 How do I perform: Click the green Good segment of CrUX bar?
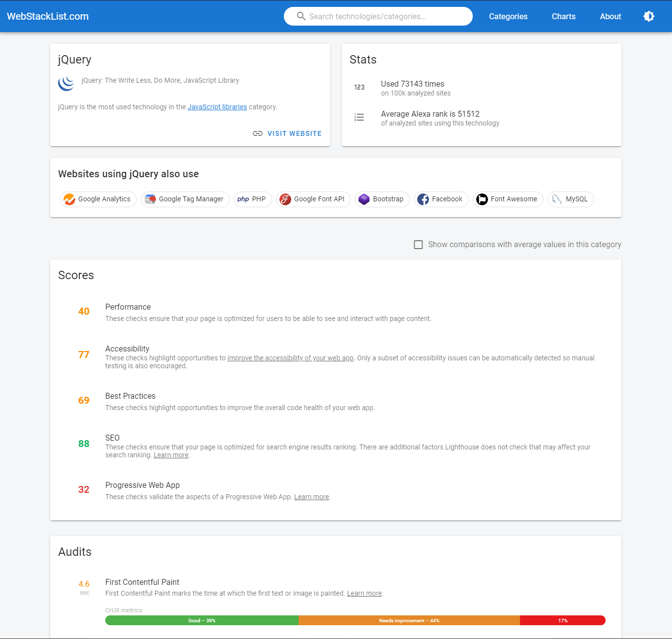tap(202, 620)
